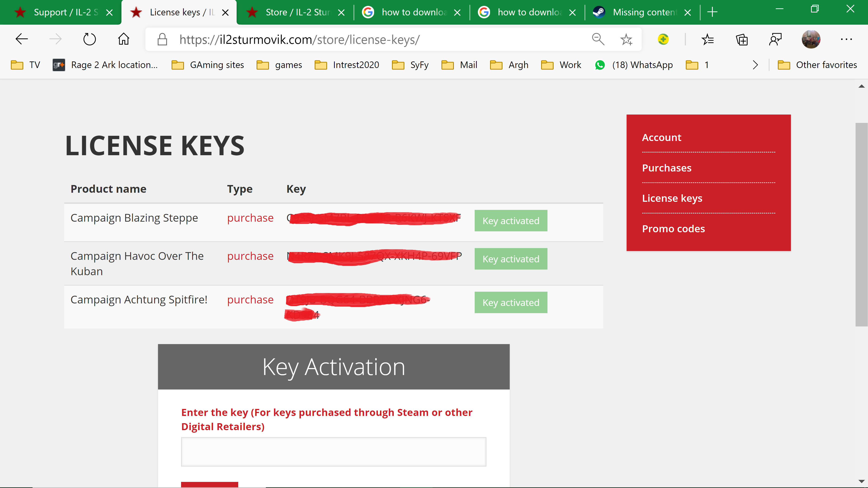The image size is (868, 488).
Task: Open the Purchases sidebar link
Action: click(x=667, y=168)
